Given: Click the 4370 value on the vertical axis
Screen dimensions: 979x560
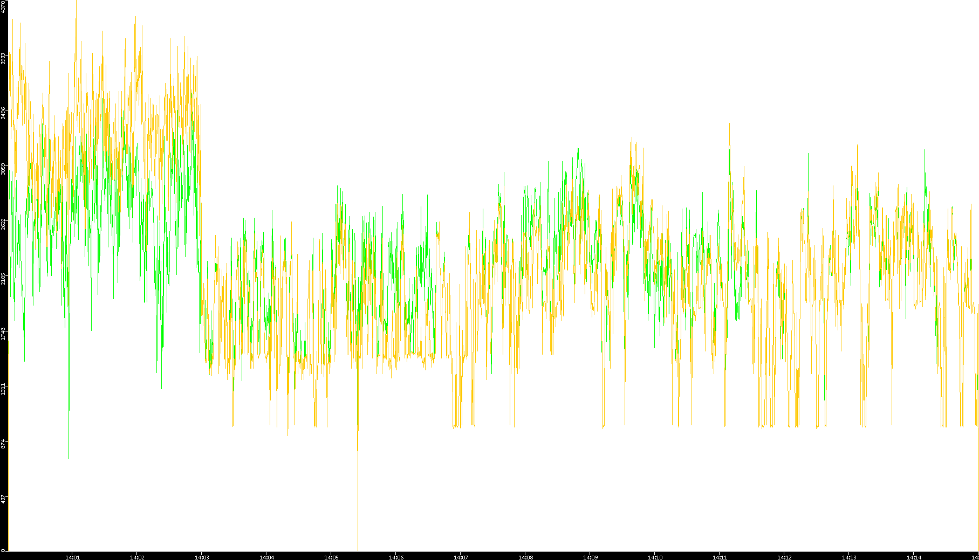Looking at the screenshot, I should [3, 6].
